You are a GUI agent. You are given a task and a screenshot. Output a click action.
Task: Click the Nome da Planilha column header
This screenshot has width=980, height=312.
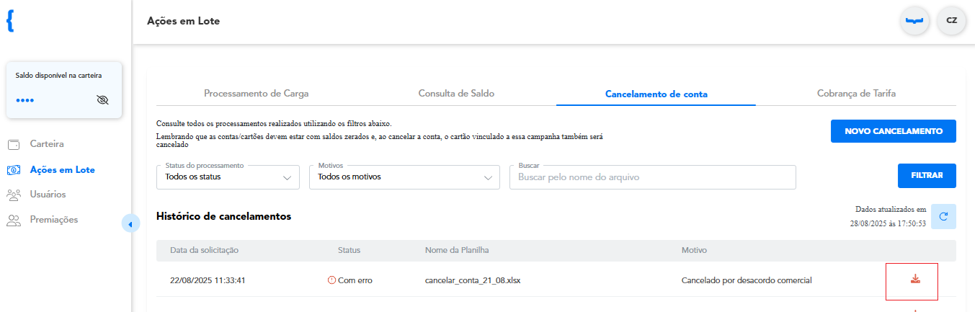tap(458, 250)
